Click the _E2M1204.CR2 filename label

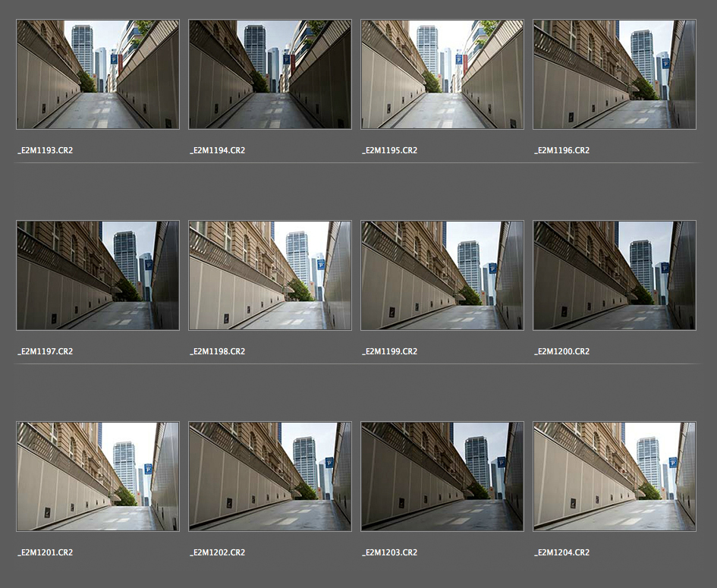(x=561, y=553)
